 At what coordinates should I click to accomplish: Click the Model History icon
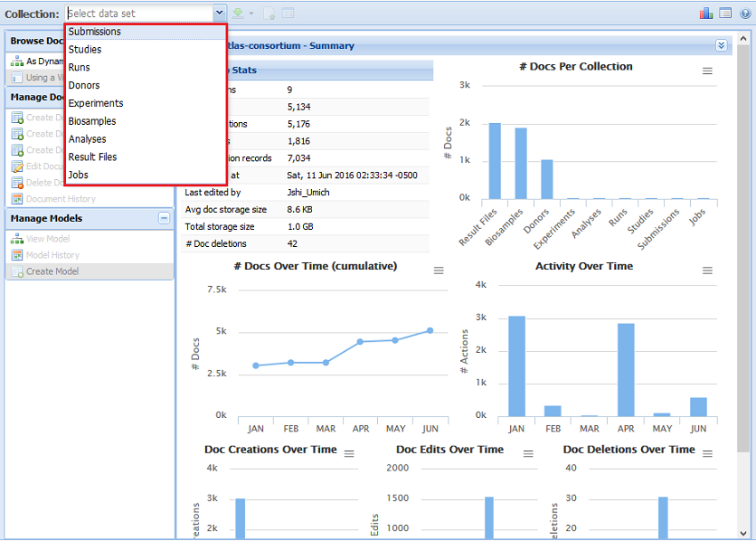(17, 255)
